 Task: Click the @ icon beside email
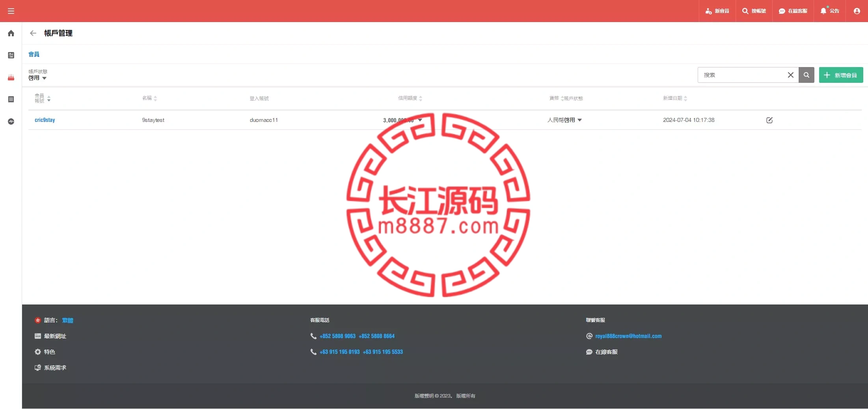[589, 336]
